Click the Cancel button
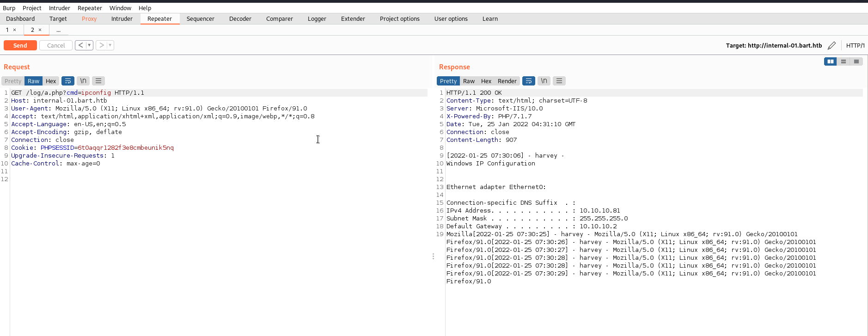 (x=56, y=45)
